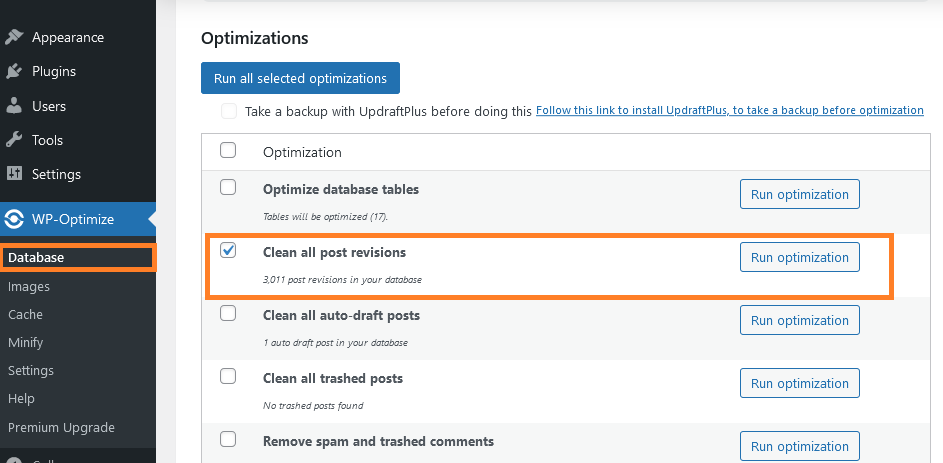This screenshot has width=943, height=463.
Task: Check Remove spam and trashed comments checkbox
Action: (228, 440)
